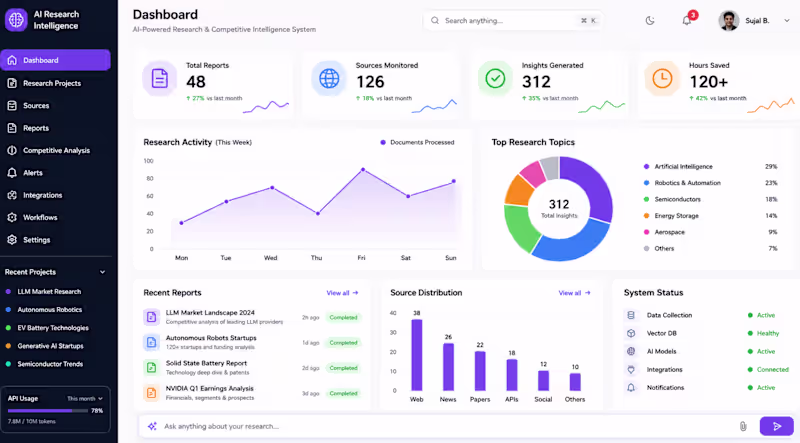
Task: Open the Autonomous Robotics project
Action: point(49,310)
